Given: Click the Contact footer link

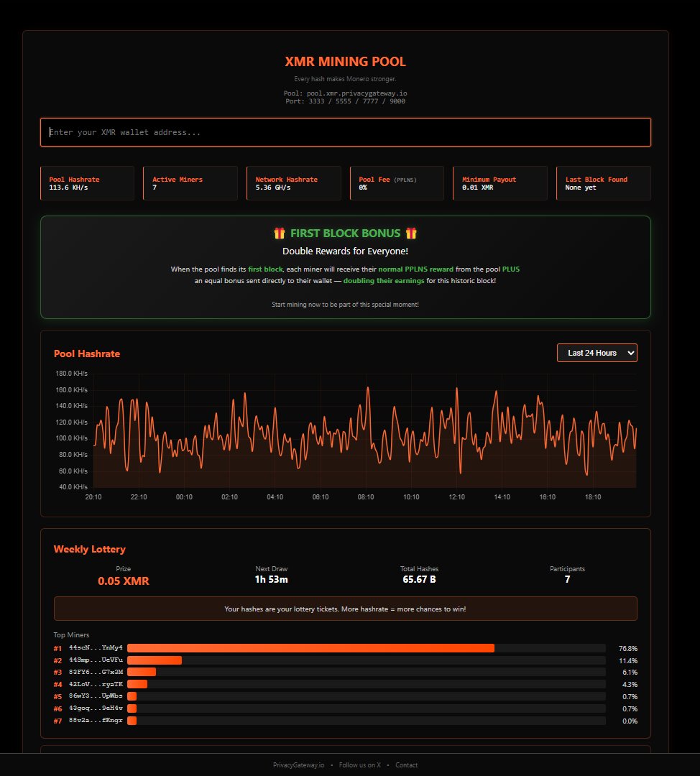Looking at the screenshot, I should 407,765.
